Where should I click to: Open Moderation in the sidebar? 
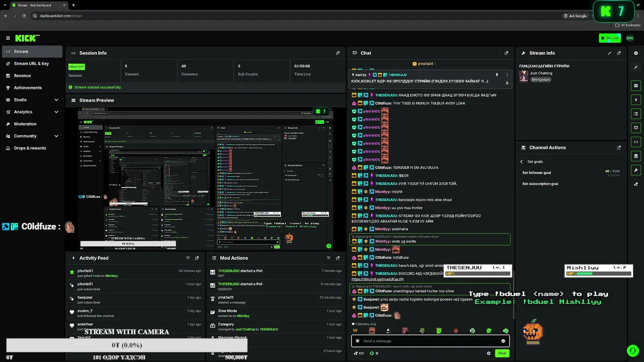click(32, 124)
